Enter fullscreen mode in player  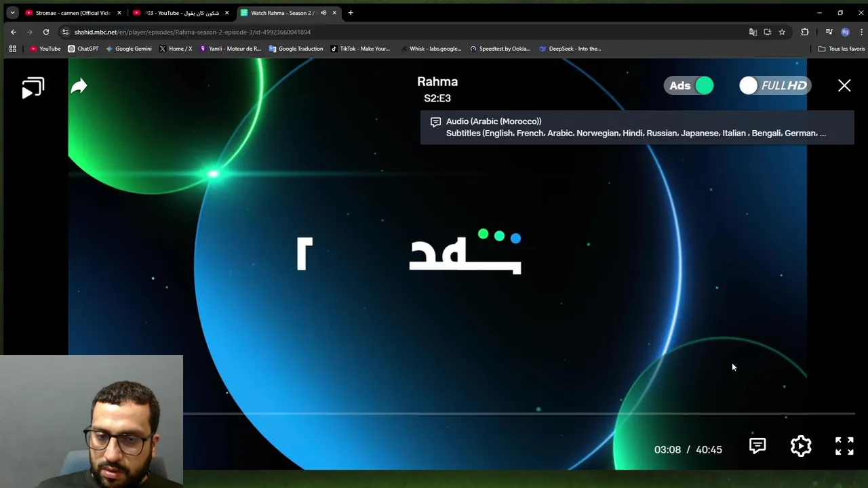[844, 445]
